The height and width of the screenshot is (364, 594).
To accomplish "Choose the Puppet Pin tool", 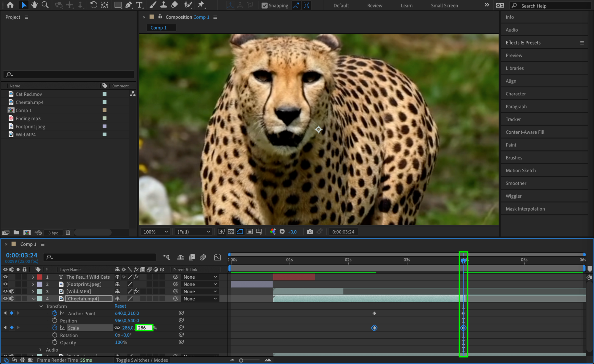I will [201, 5].
